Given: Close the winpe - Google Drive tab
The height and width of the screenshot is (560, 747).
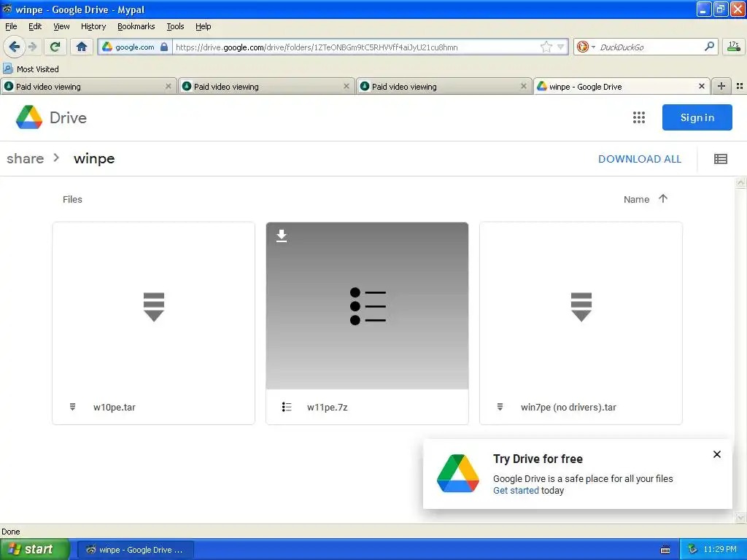Looking at the screenshot, I should tap(701, 86).
